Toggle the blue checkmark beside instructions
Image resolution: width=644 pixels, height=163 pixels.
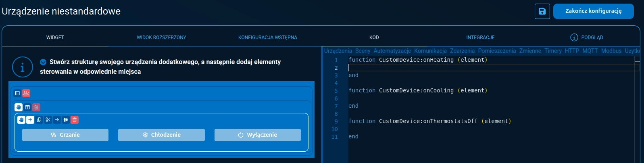pos(43,62)
